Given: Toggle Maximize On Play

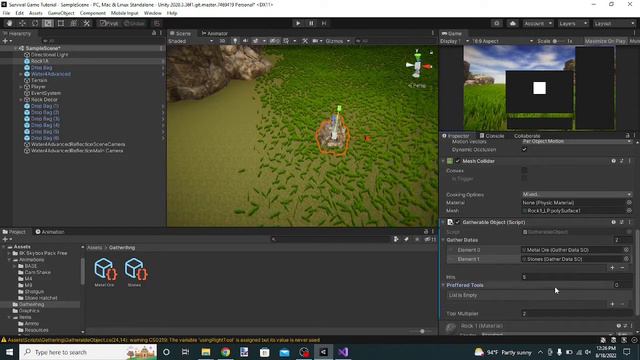Looking at the screenshot, I should click(x=605, y=41).
